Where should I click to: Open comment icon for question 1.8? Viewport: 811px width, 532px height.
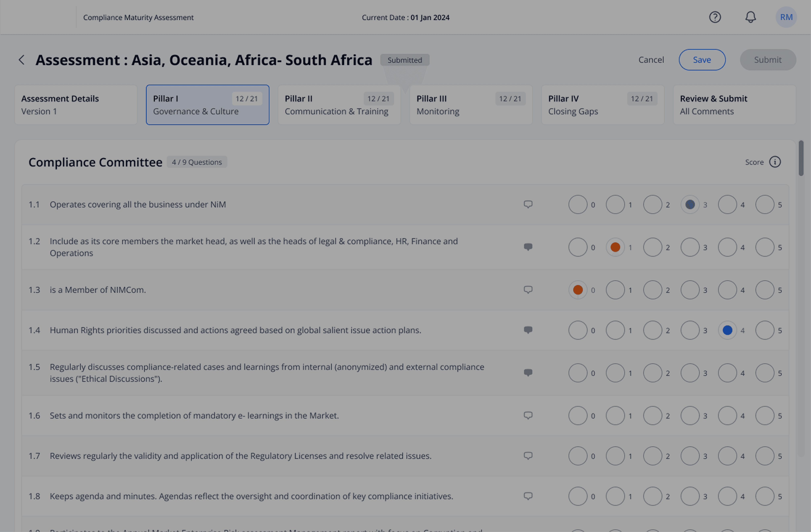tap(528, 496)
